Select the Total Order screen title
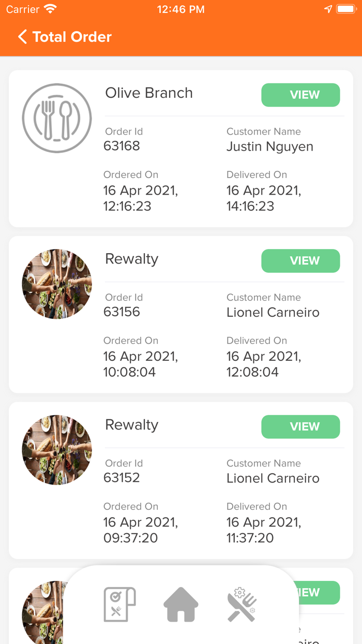Image resolution: width=362 pixels, height=644 pixels. [x=72, y=37]
